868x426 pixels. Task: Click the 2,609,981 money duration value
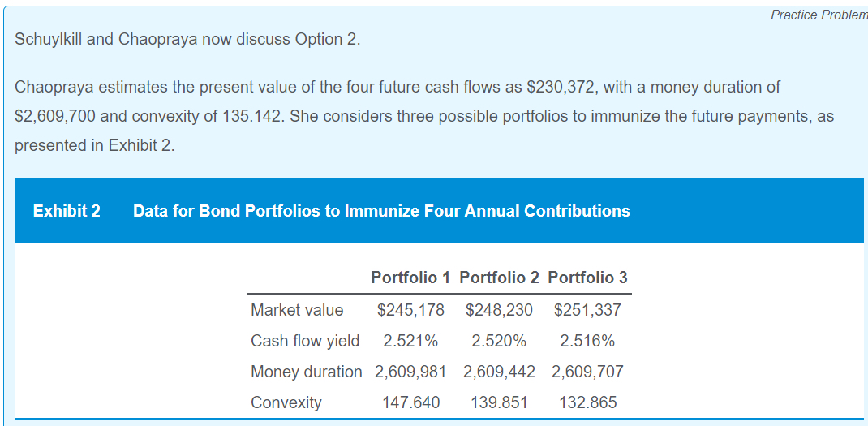click(x=410, y=372)
